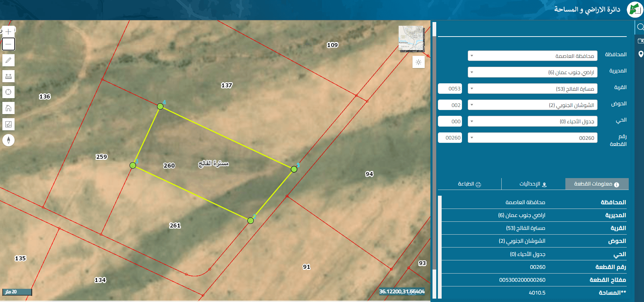The image size is (644, 302).
Task: Select the pencil draw tool
Action: click(8, 60)
